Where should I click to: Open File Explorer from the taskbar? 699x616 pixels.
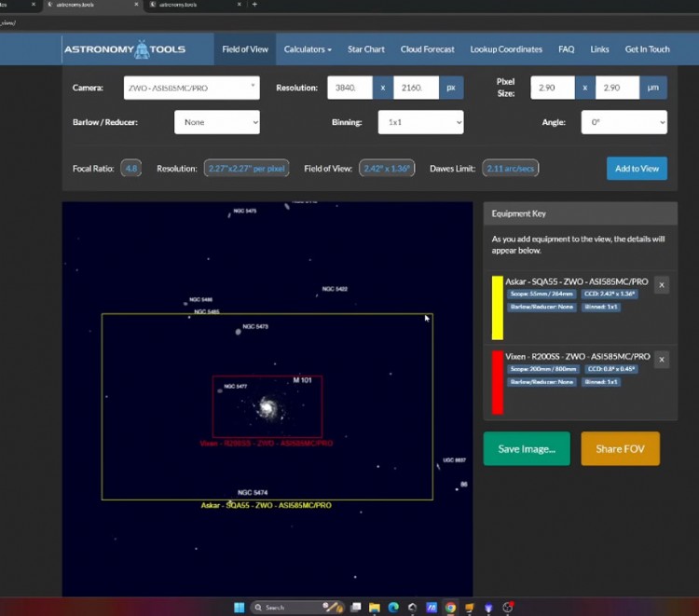click(x=373, y=607)
